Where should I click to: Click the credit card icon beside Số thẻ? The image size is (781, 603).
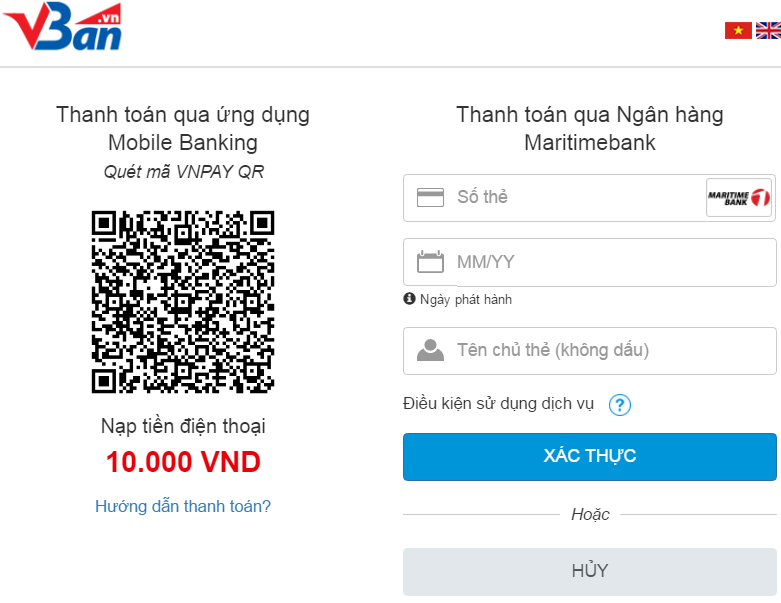pyautogui.click(x=430, y=198)
